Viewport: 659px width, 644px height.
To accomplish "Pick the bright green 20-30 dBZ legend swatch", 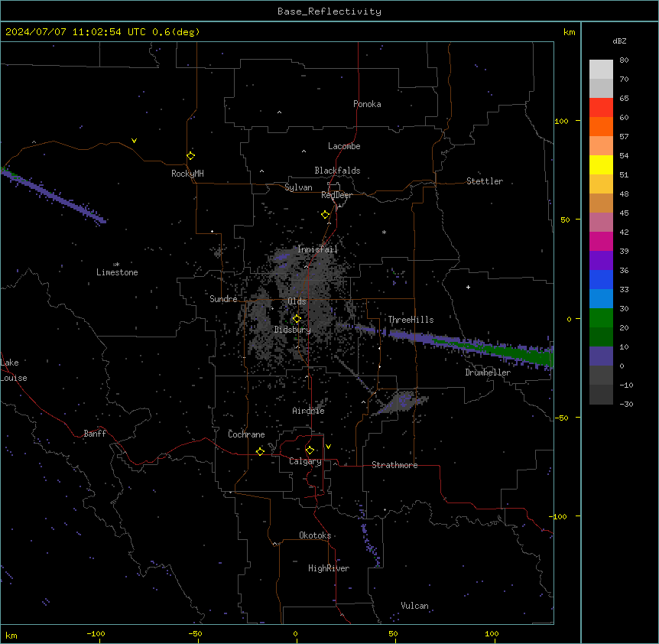I will click(601, 318).
